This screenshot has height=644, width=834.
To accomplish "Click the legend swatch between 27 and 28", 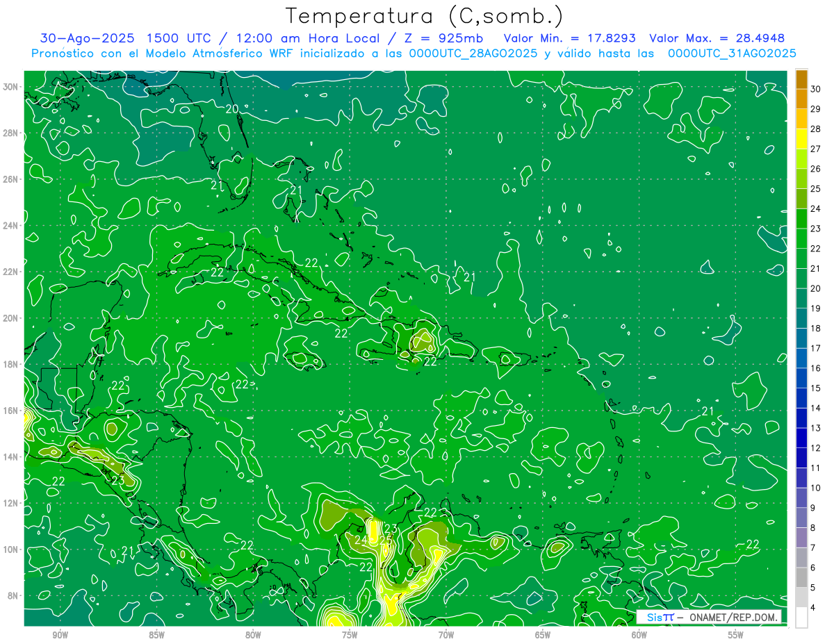I will pyautogui.click(x=801, y=139).
